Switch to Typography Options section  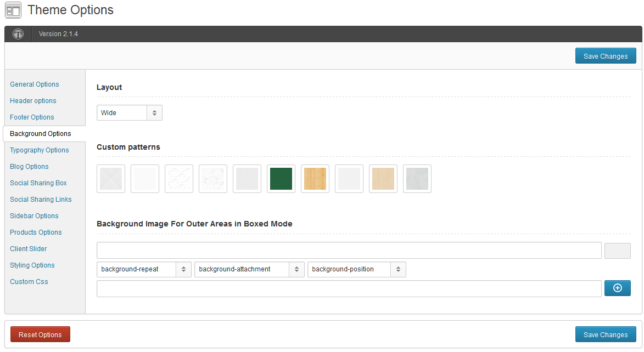pos(40,150)
